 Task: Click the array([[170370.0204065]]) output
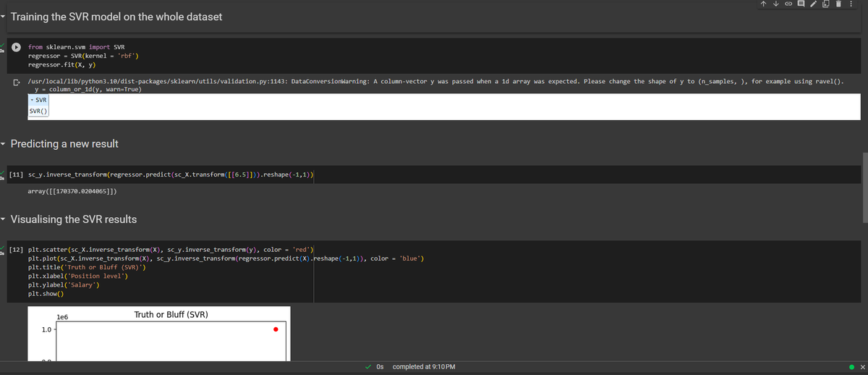73,192
